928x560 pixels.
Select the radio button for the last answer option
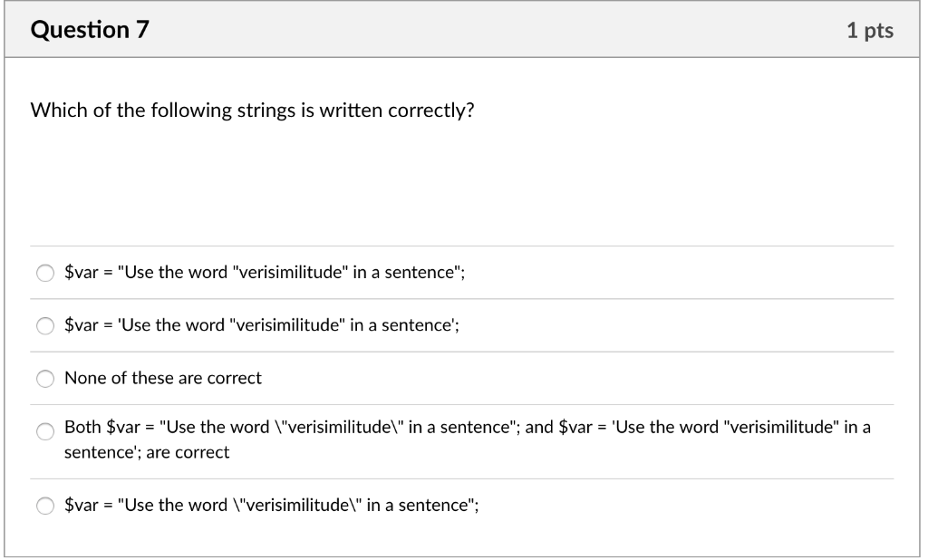[45, 505]
